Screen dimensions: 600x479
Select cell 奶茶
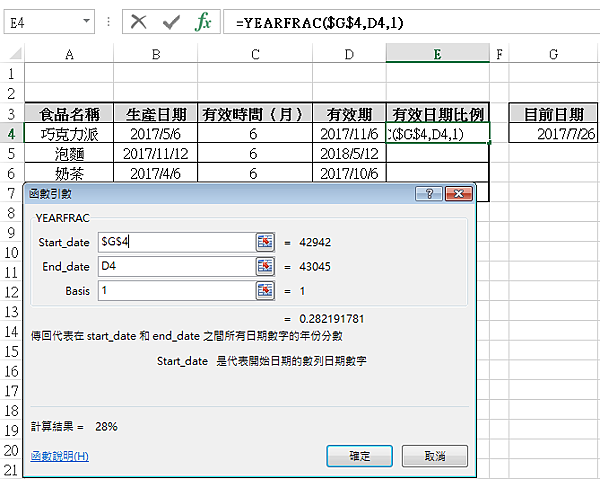(x=69, y=173)
